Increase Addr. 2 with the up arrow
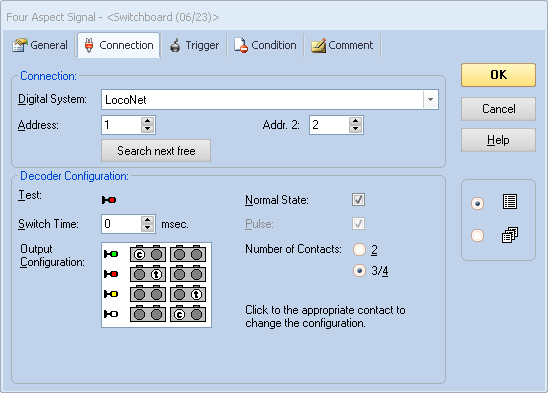This screenshot has height=393, width=548. coord(355,121)
